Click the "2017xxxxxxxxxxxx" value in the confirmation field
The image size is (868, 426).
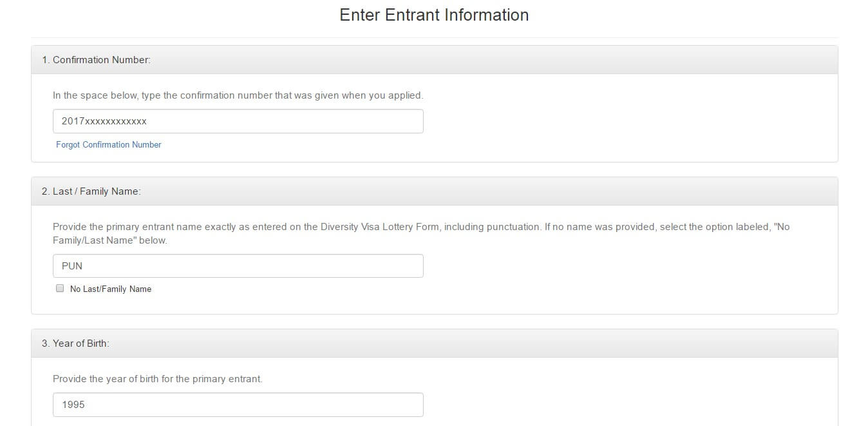point(104,121)
